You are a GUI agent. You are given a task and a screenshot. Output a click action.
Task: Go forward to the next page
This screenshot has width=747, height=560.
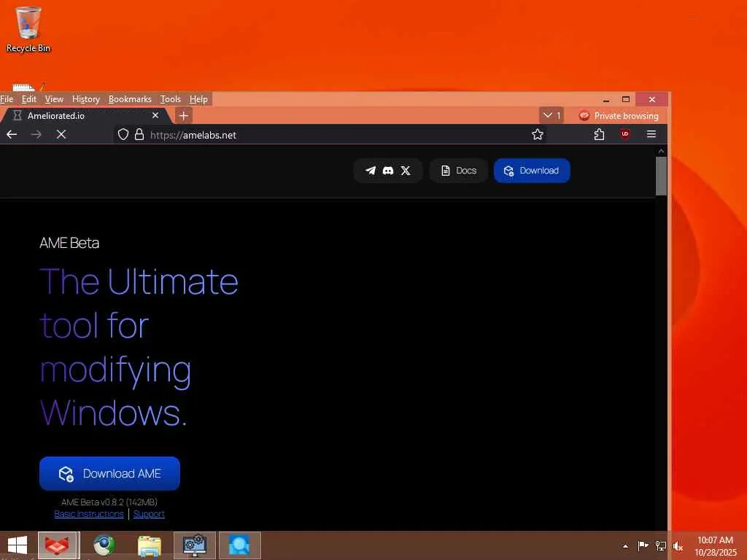tap(36, 135)
